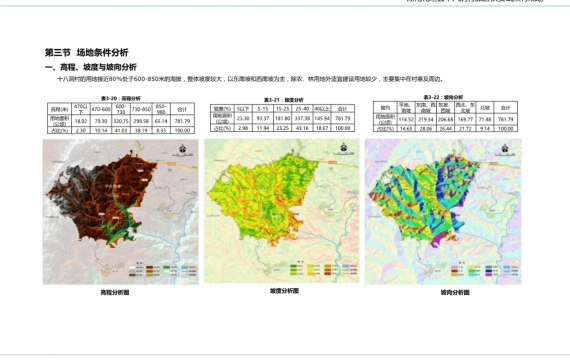Click percentage 14.65 in aspect table
570x360 pixels.
(x=406, y=129)
